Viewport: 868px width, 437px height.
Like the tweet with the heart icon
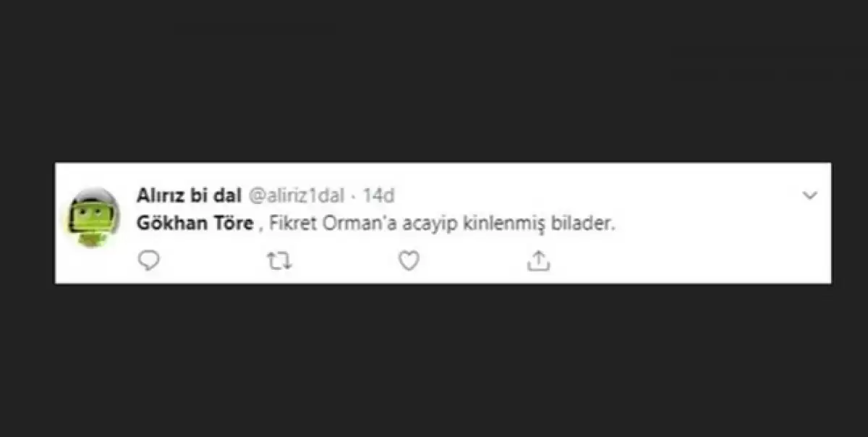click(409, 260)
